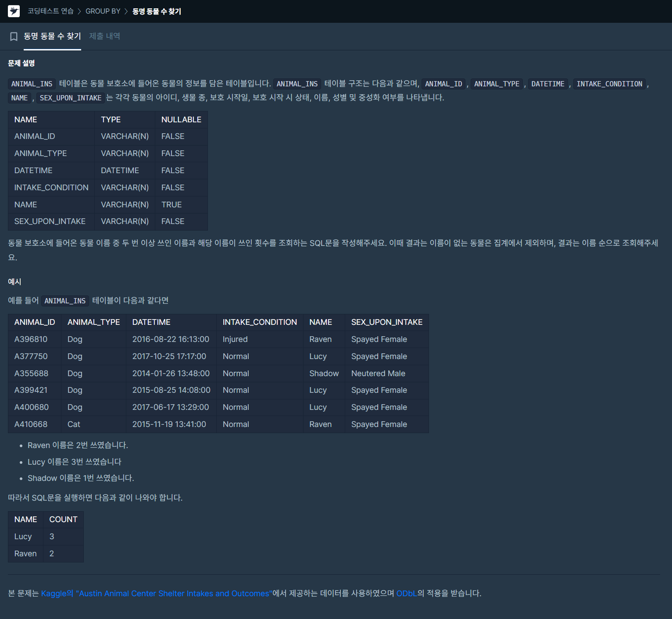Click the A410668 cell in example table
The height and width of the screenshot is (619, 672).
point(35,424)
